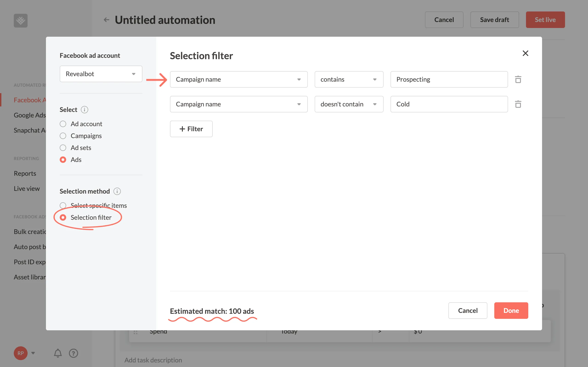Screen dimensions: 588x367
Task: Go to Google Ads in the sidebar
Action: 30,115
